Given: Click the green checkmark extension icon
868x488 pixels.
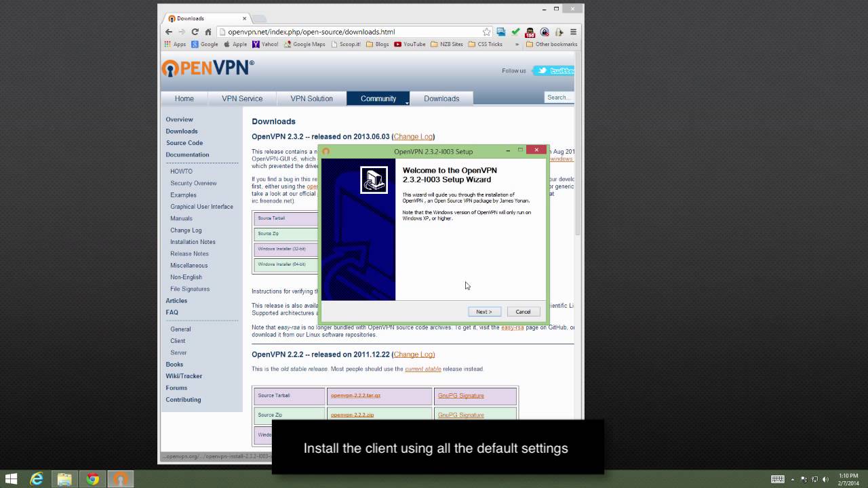Looking at the screenshot, I should coord(515,32).
